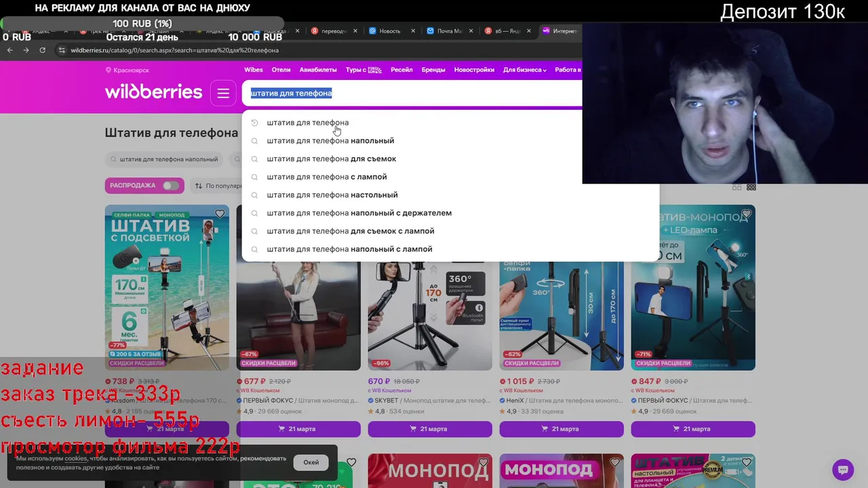868x488 pixels.
Task: Switch to the 'вб — Янд' browser tab
Action: [507, 31]
